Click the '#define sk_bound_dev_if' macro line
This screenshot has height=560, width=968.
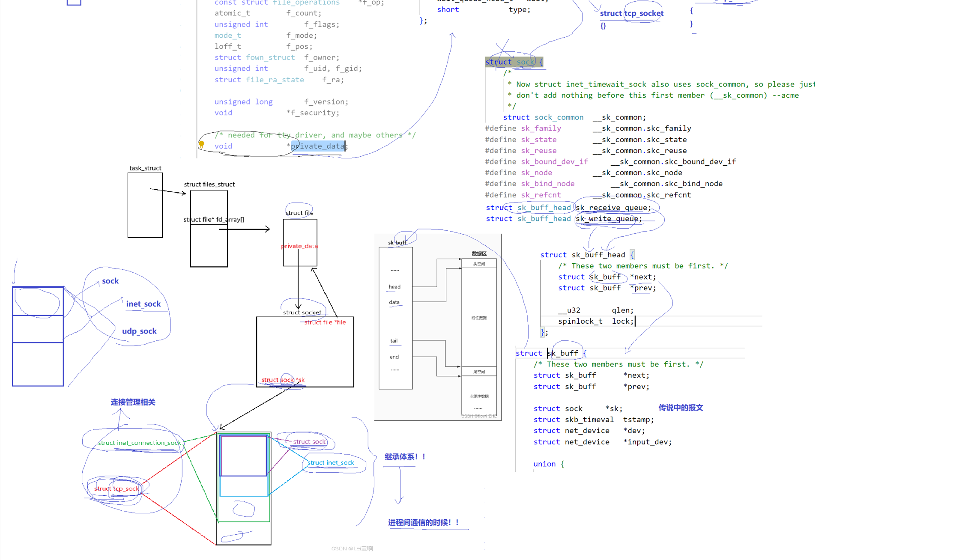[610, 162]
